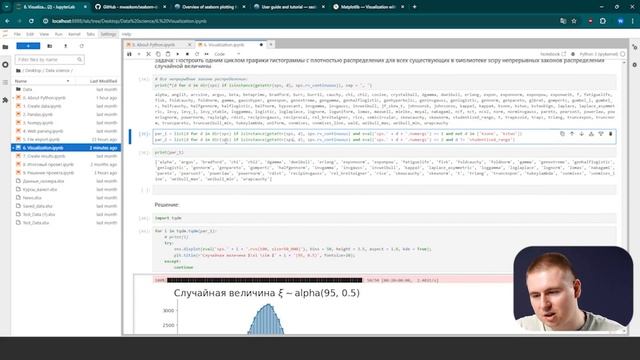Click the Notebook open-in-new button
Viewport: 640px width, 360px height.
[x=553, y=54]
